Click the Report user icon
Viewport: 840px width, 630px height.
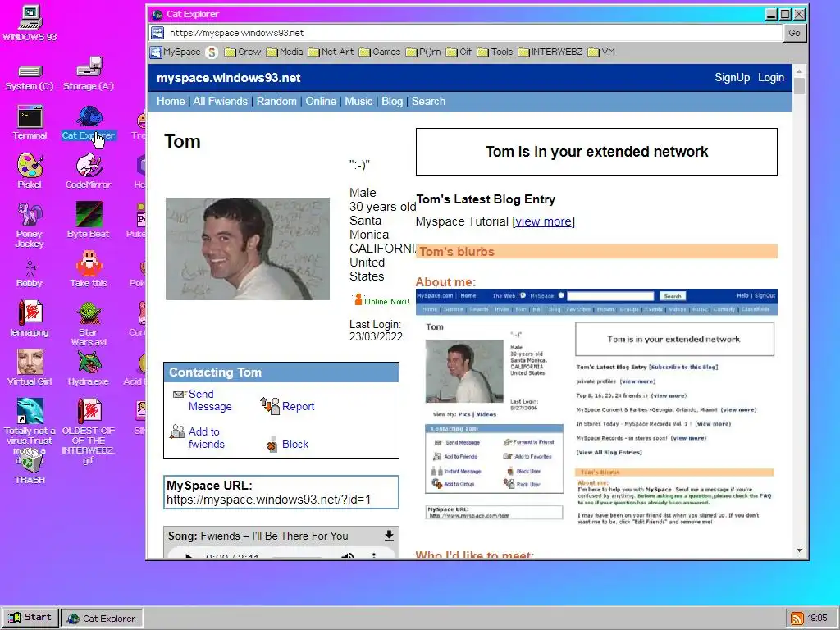tap(270, 405)
